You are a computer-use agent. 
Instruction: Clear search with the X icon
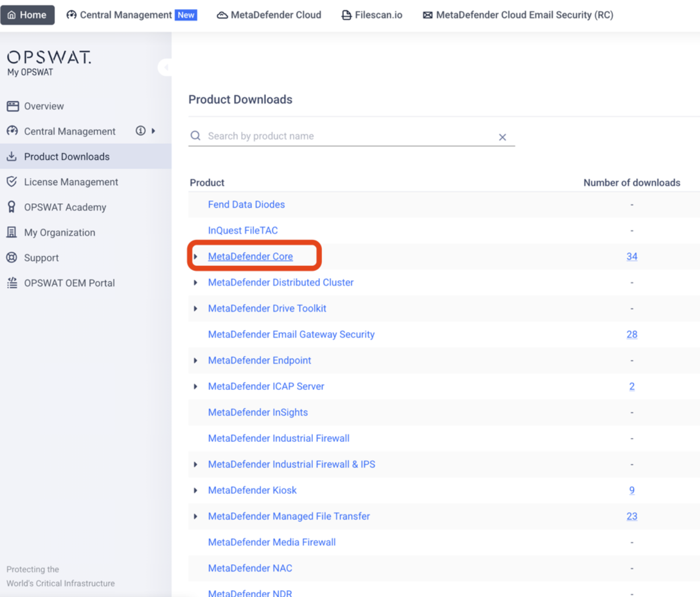(x=502, y=137)
